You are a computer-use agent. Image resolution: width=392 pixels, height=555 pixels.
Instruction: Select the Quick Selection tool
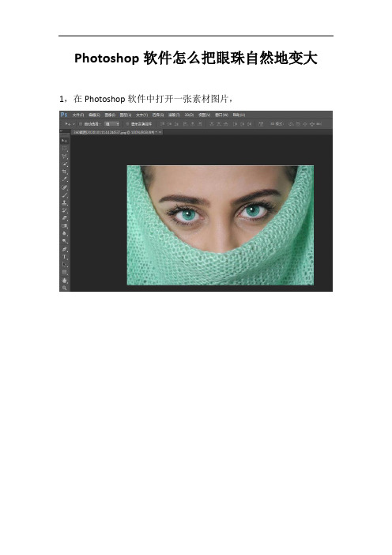pyautogui.click(x=64, y=164)
